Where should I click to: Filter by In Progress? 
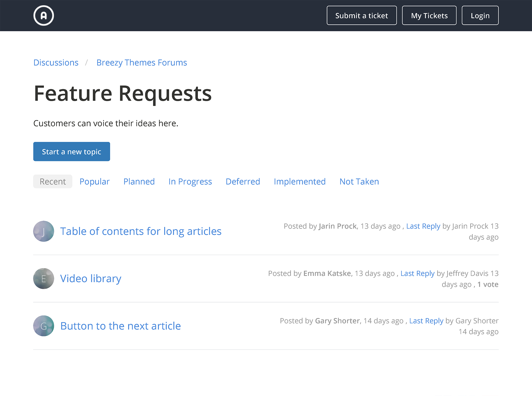pyautogui.click(x=190, y=181)
